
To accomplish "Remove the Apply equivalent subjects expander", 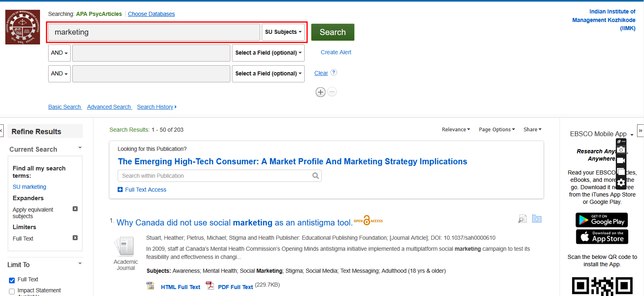I will coord(75,209).
